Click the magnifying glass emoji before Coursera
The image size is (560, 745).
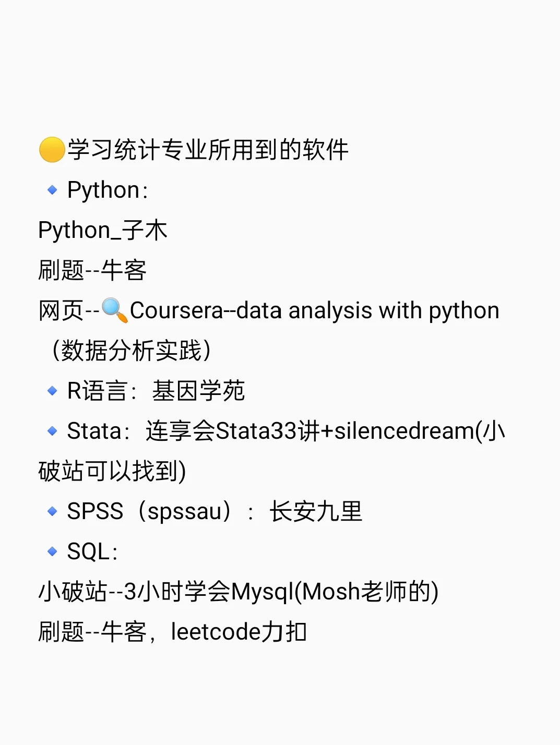(x=114, y=310)
